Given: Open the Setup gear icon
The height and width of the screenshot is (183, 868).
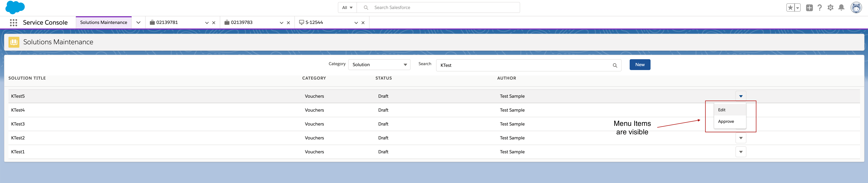Looking at the screenshot, I should 830,8.
